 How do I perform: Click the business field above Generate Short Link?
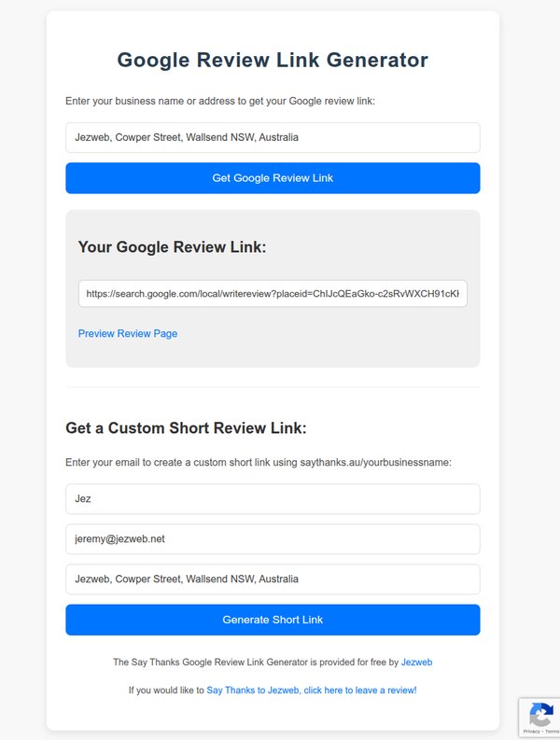click(x=273, y=579)
